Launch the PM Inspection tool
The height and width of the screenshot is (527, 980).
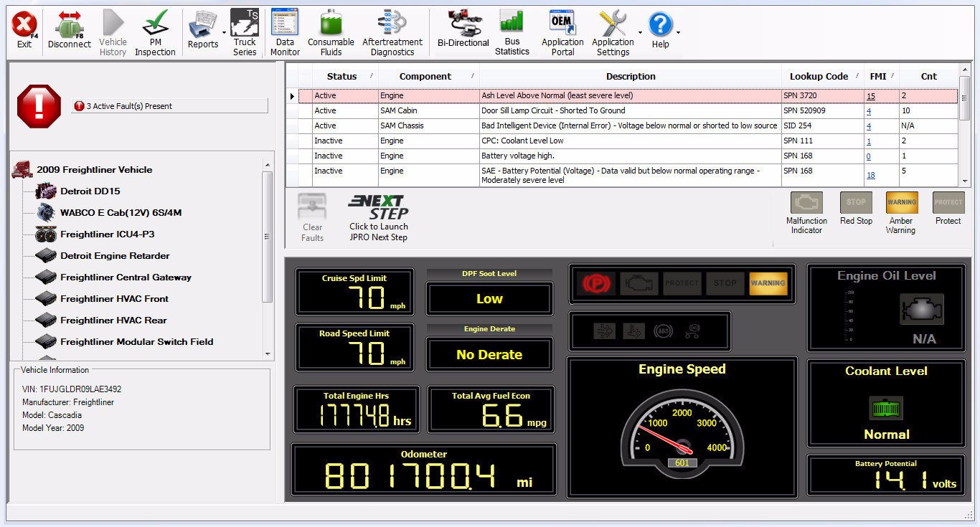click(155, 29)
